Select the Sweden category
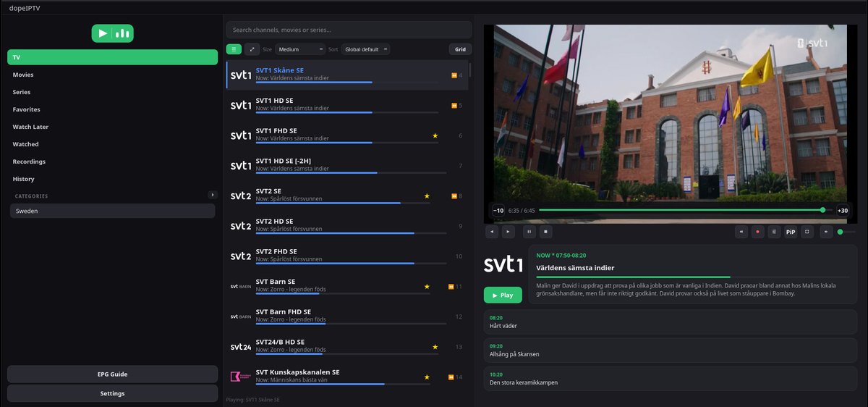 [112, 211]
